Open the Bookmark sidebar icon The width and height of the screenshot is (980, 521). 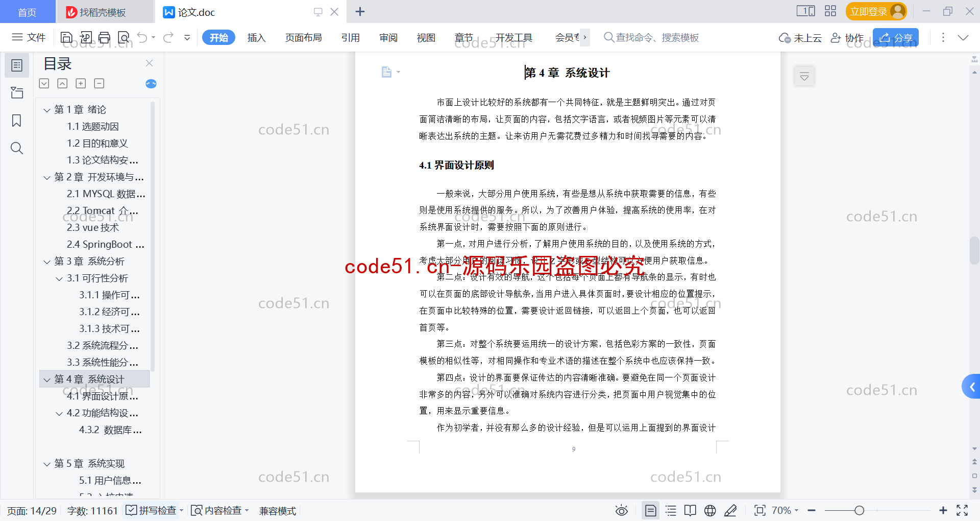[x=17, y=121]
